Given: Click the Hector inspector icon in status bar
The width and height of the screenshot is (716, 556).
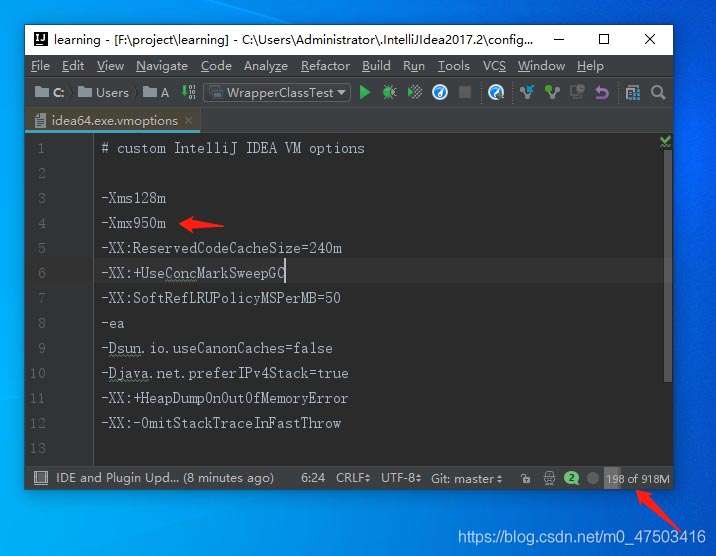Looking at the screenshot, I should click(549, 478).
